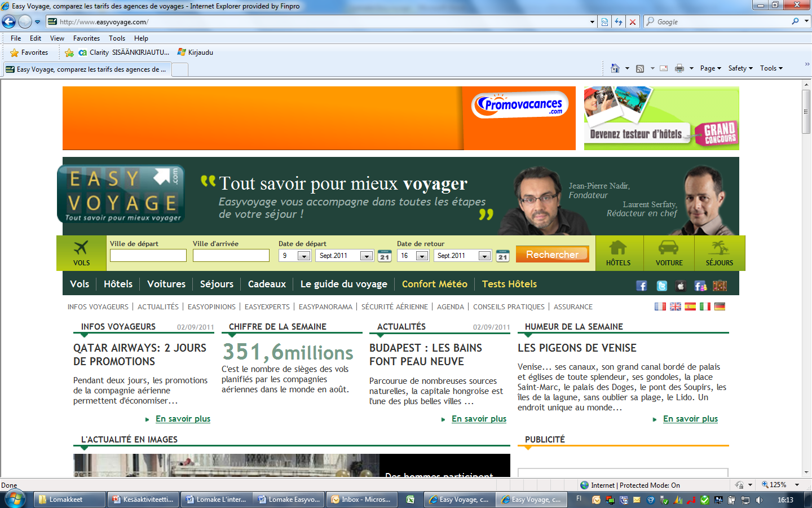Select the Easy Voyage browser tab
Viewport: 812px width, 508px height.
tap(86, 69)
